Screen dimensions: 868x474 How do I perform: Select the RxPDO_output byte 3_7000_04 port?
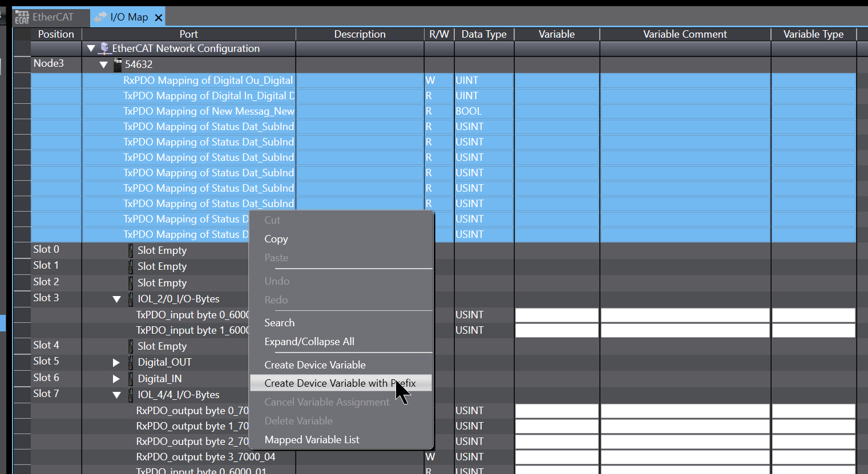click(x=205, y=457)
